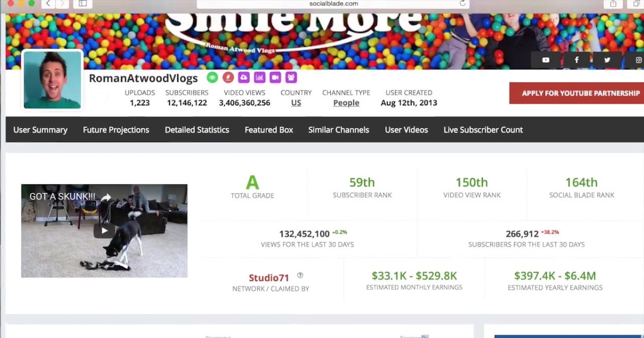The height and width of the screenshot is (338, 644).
Task: Show all tabs via the tab overview icon
Action: (x=636, y=3)
